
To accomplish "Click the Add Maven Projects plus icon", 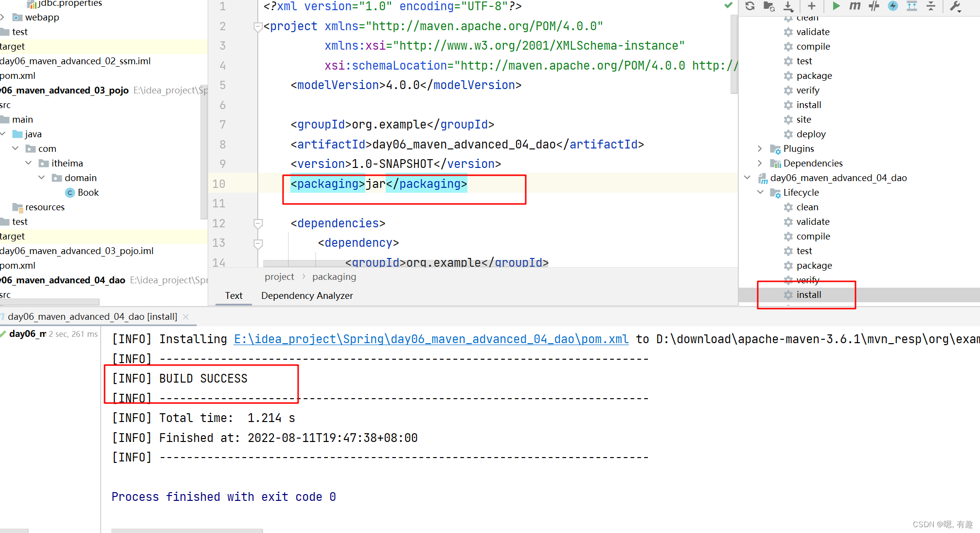I will click(x=811, y=6).
